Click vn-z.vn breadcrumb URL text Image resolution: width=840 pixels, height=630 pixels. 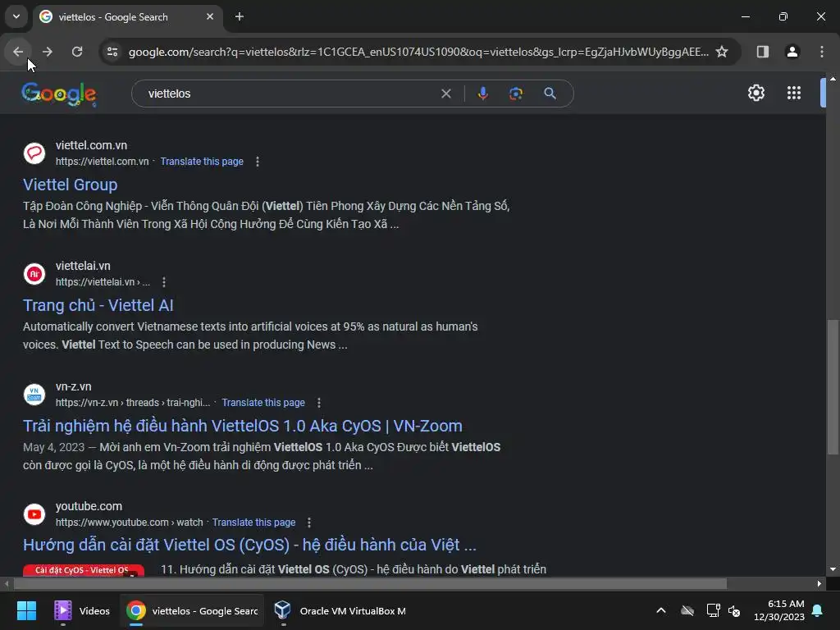pyautogui.click(x=133, y=402)
